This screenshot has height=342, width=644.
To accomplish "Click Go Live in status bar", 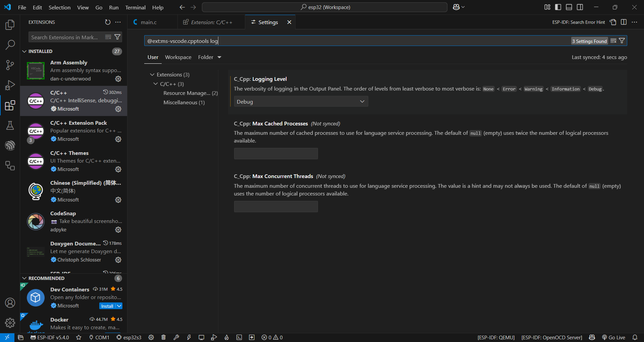I will tap(613, 337).
